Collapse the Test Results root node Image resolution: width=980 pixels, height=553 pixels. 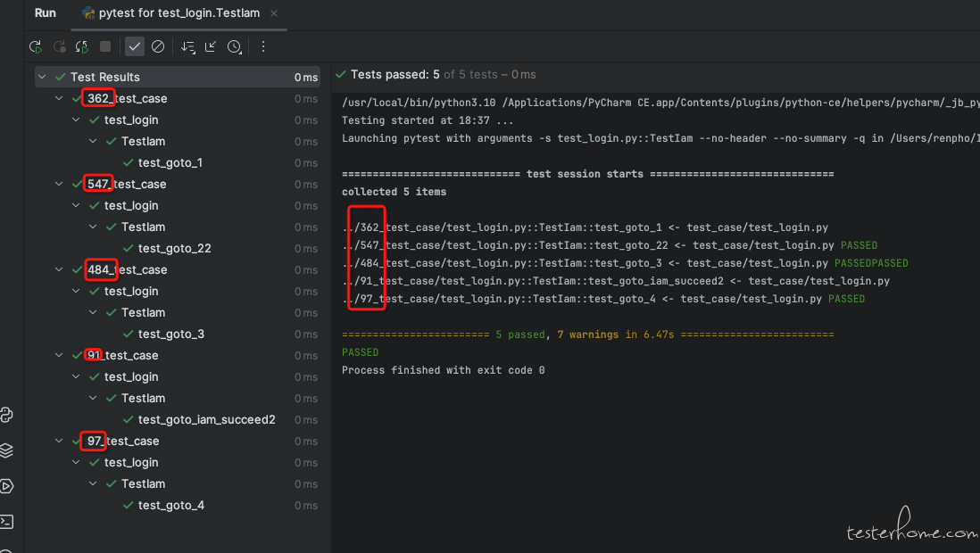point(42,77)
